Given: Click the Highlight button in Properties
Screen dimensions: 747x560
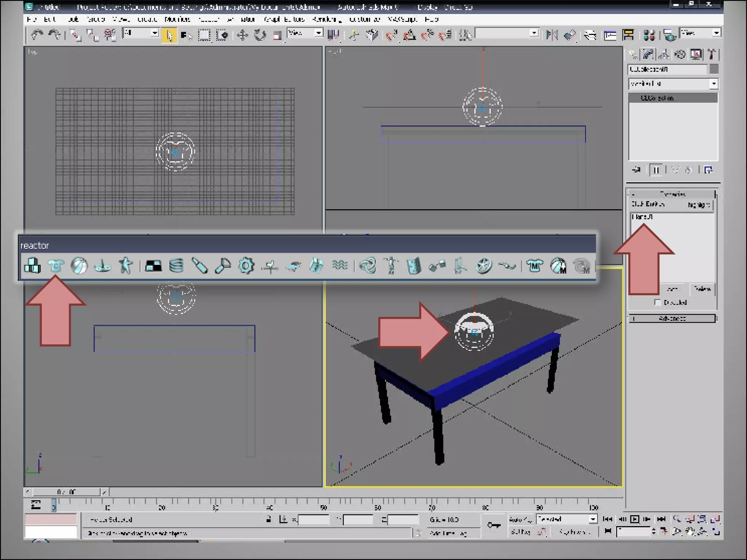Looking at the screenshot, I should [x=699, y=205].
